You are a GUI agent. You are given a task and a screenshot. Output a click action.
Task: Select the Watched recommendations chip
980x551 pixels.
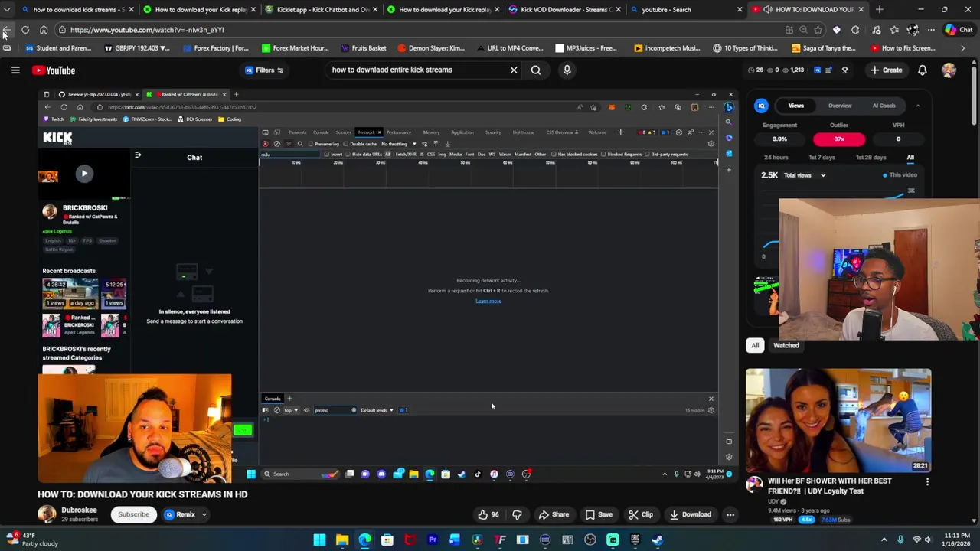tap(786, 345)
